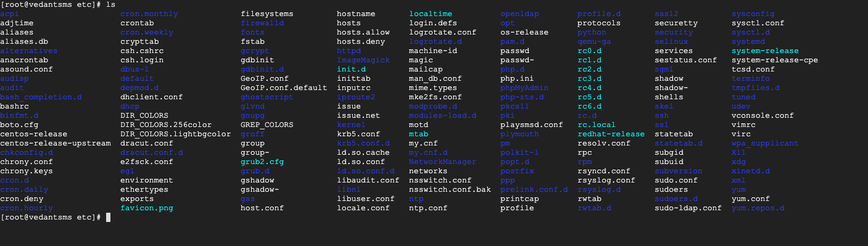Select the redhat-release entry
Screen dimensions: 868x246
pyautogui.click(x=611, y=134)
